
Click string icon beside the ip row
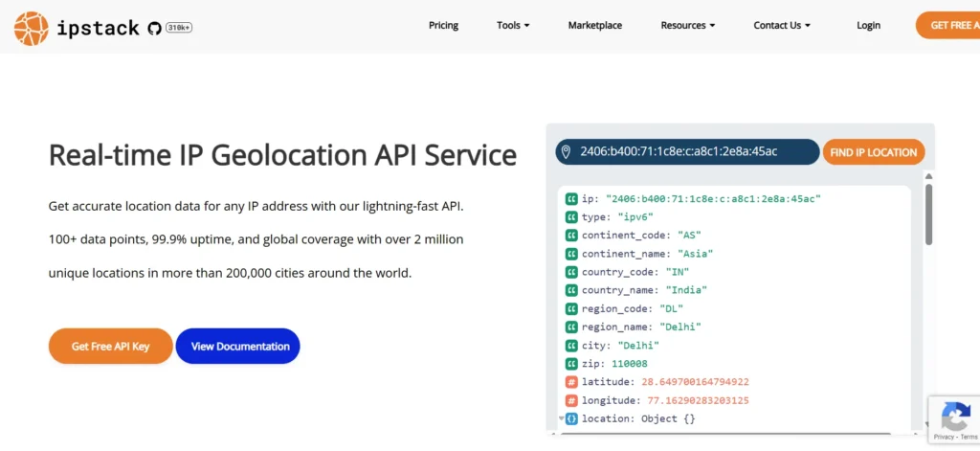coord(571,199)
